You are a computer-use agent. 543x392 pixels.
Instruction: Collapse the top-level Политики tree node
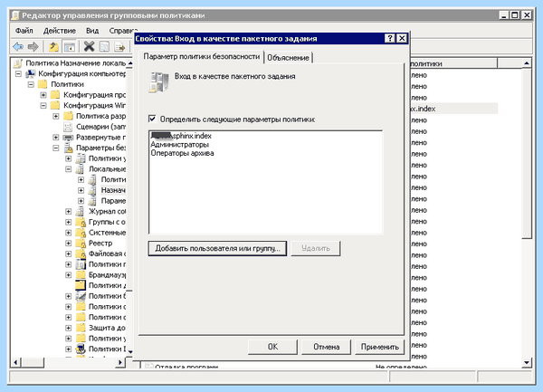[x=31, y=84]
